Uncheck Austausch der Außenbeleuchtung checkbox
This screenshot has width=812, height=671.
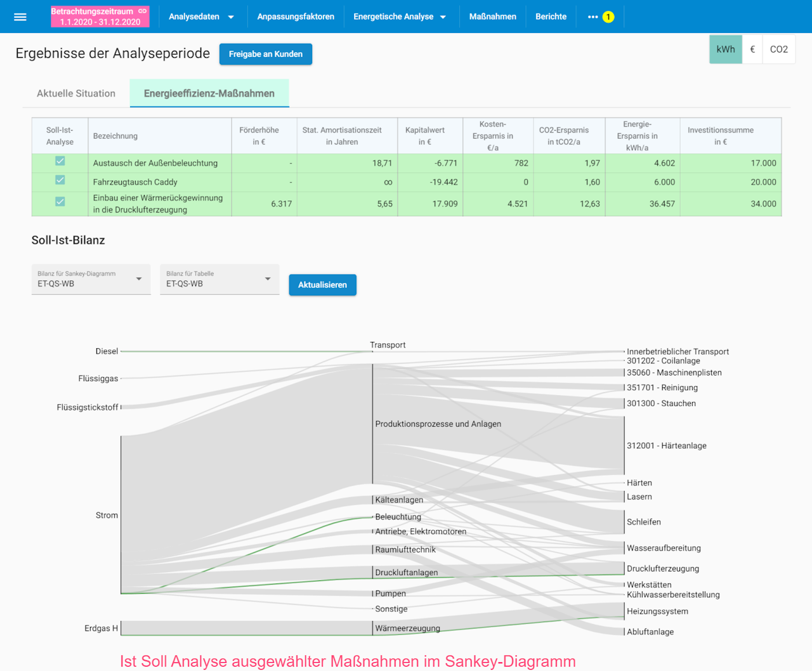pos(60,162)
